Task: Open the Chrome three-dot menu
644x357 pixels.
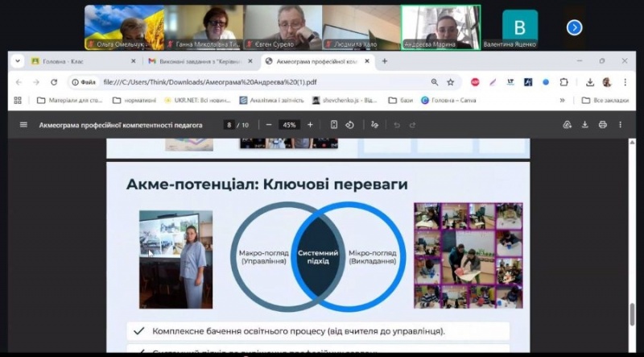Action: pos(621,82)
